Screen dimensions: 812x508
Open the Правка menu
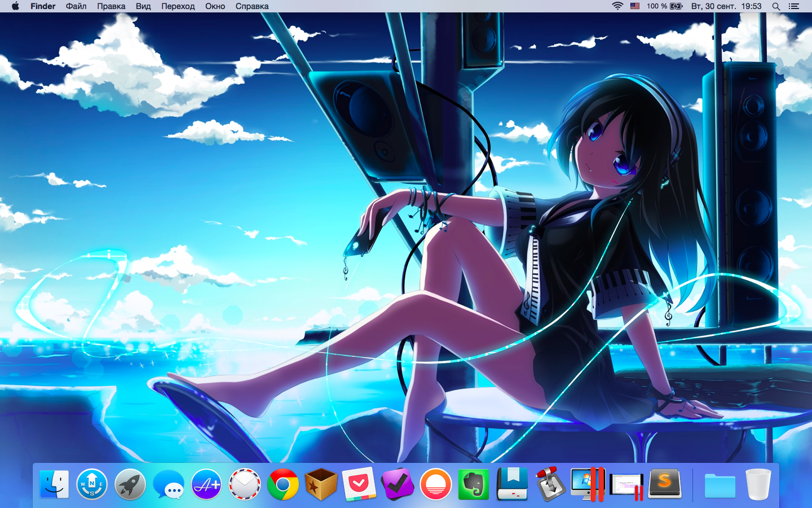coord(111,6)
